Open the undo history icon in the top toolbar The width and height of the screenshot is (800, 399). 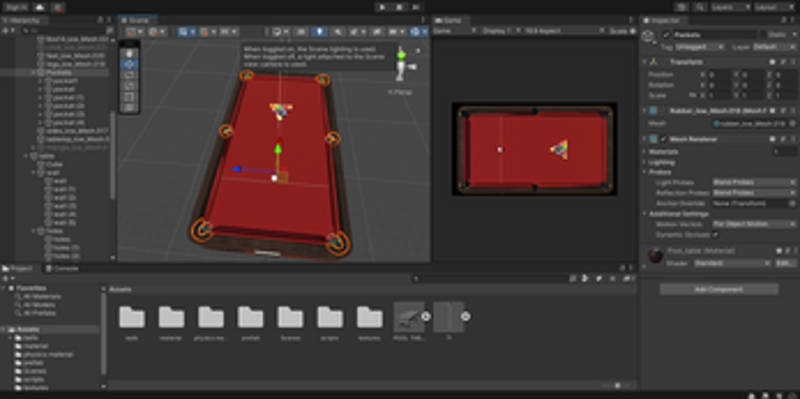(x=681, y=7)
